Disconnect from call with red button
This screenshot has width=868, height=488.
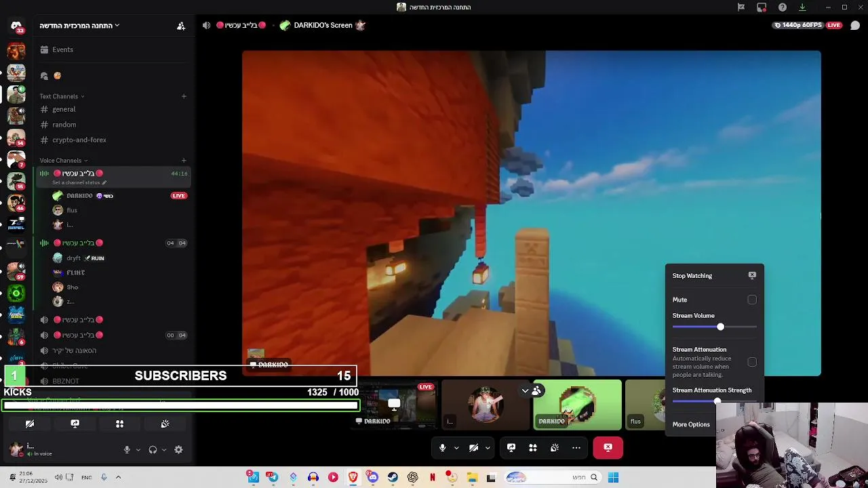coord(608,447)
